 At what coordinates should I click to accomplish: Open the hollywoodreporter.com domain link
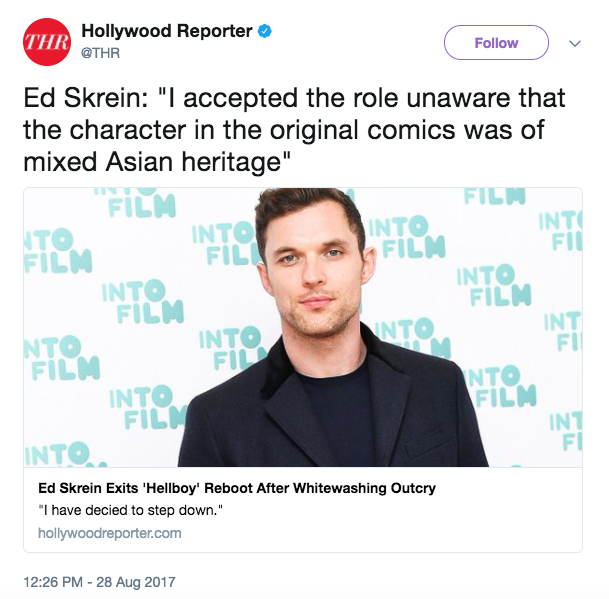[109, 533]
